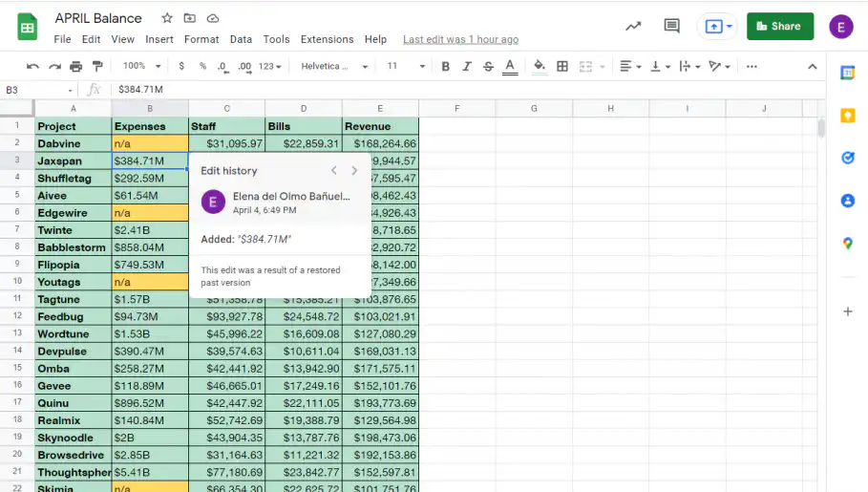Open the Format menu

(201, 39)
